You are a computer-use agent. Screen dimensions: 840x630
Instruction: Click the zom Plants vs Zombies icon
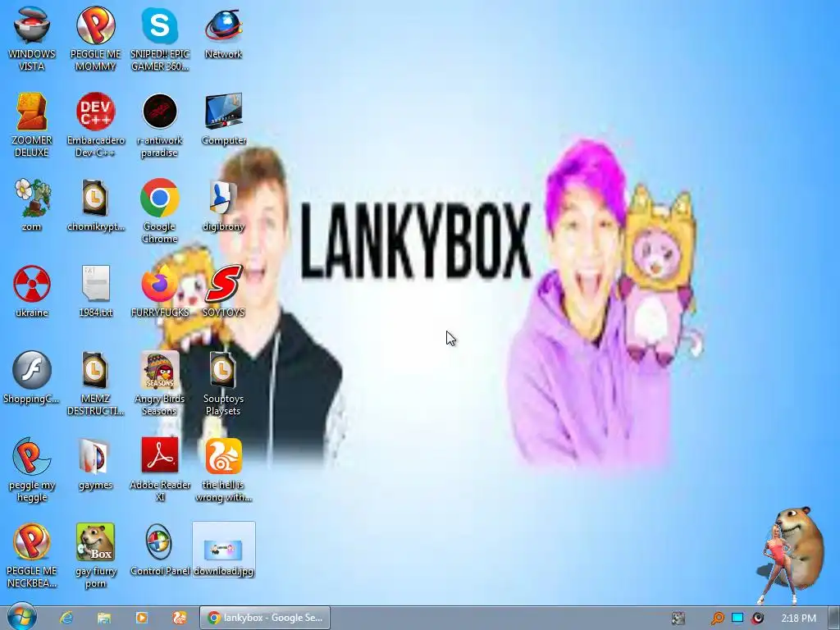click(32, 205)
